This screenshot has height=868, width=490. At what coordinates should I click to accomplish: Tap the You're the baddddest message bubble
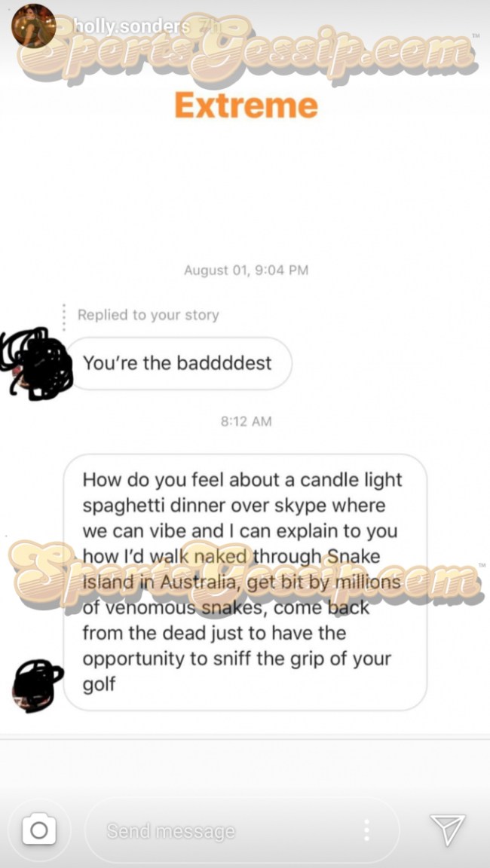178,363
